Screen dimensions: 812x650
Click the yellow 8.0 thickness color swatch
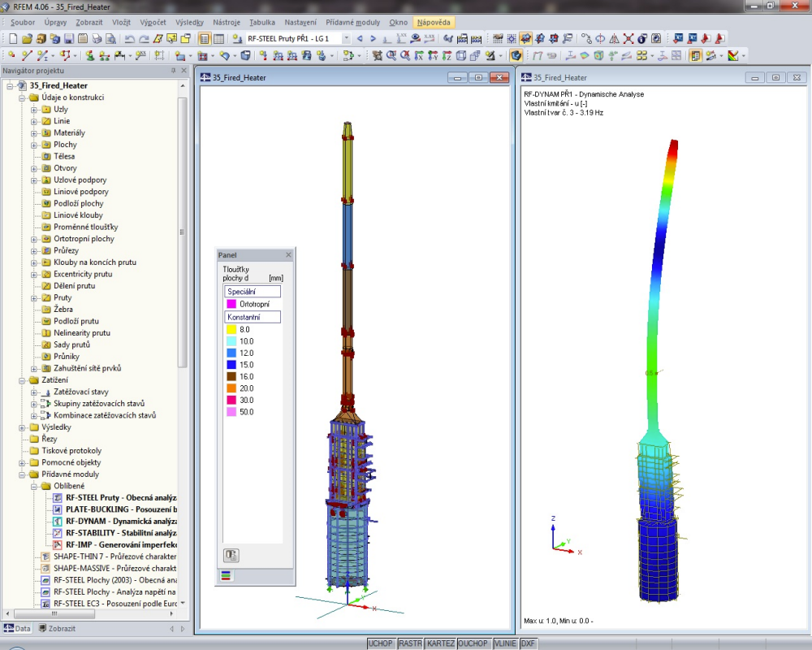click(231, 330)
